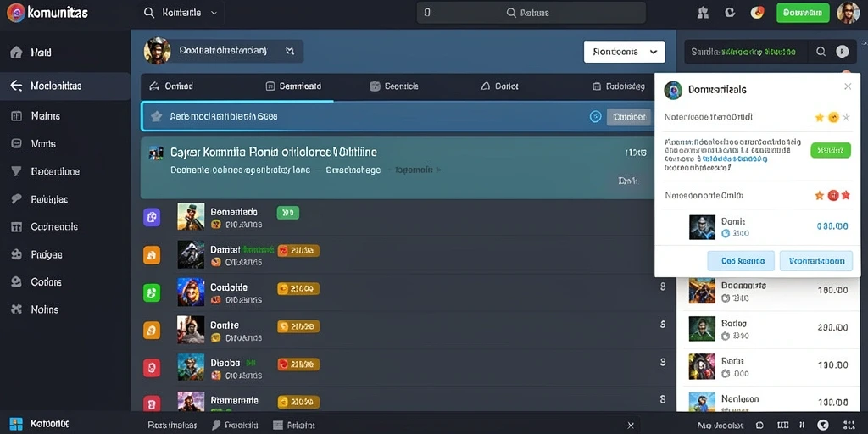868x434 pixels.
Task: Click the Domeertitoale popup avatar icon
Action: (x=673, y=90)
